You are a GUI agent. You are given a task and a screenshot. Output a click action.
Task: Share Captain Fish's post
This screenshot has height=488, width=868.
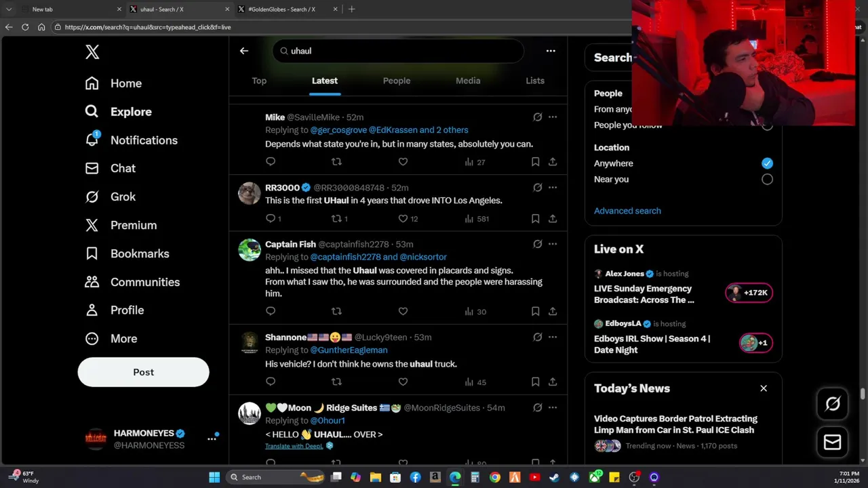click(553, 311)
